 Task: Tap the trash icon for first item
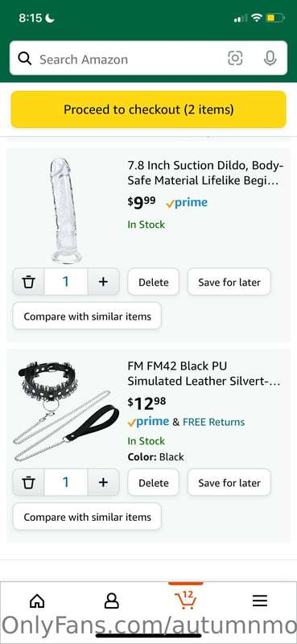(x=28, y=282)
